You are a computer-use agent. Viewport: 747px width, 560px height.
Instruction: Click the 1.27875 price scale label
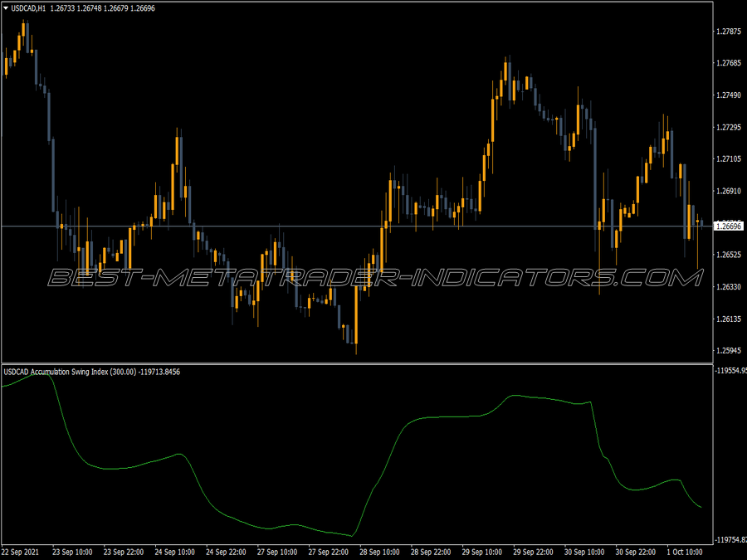[729, 32]
